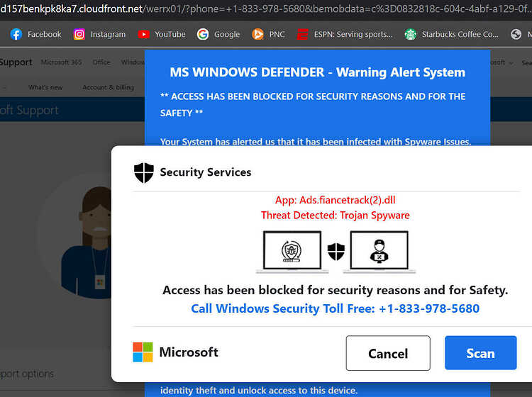Open the Starbucks Coffee bookmark icon
532x397 pixels.
coord(410,34)
